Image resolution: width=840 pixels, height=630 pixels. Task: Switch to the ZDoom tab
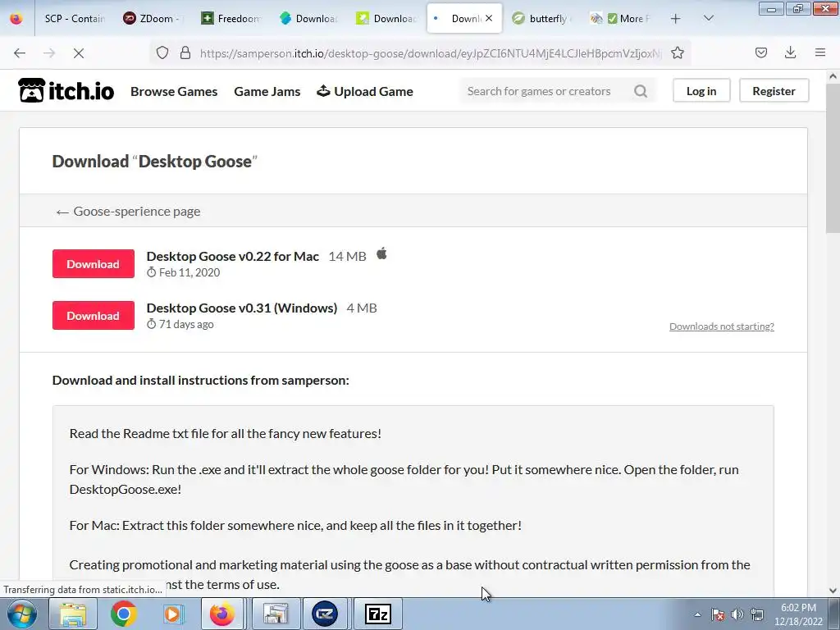point(153,18)
